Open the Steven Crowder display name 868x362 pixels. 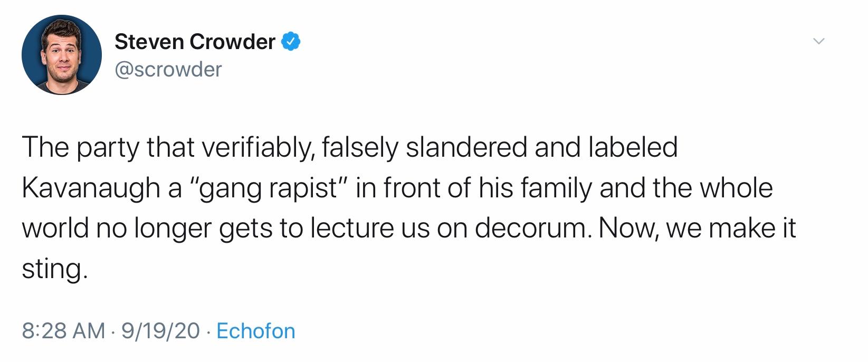point(195,42)
